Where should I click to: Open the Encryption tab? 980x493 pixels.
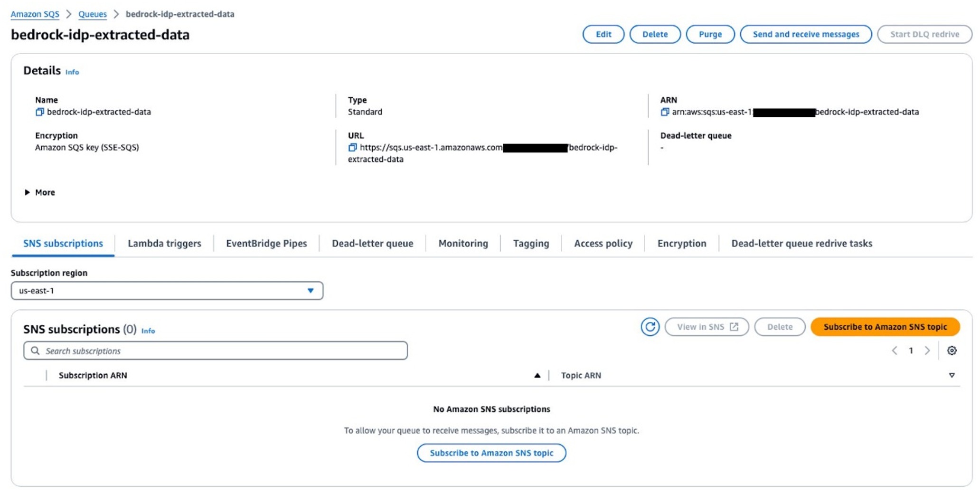point(682,243)
